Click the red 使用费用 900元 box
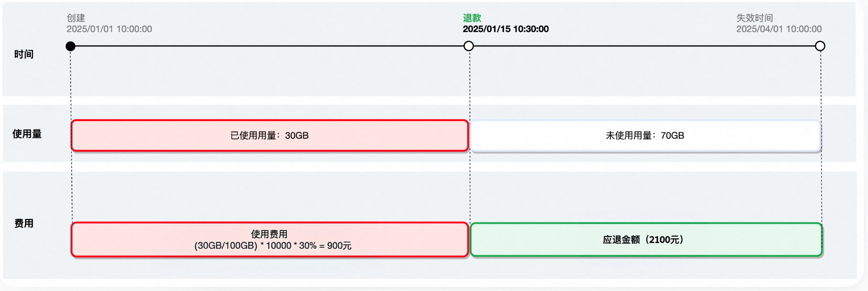The image size is (868, 291). coord(270,240)
